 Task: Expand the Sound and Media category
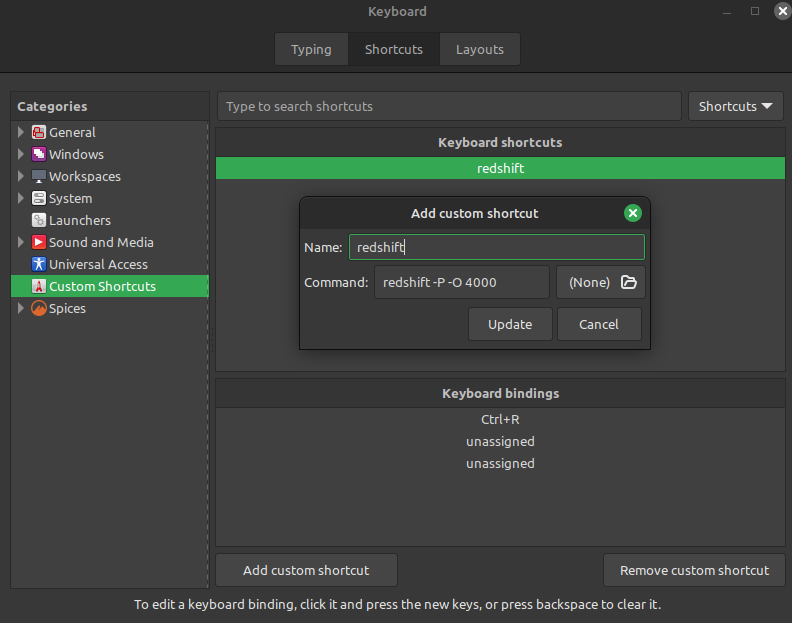tap(21, 243)
